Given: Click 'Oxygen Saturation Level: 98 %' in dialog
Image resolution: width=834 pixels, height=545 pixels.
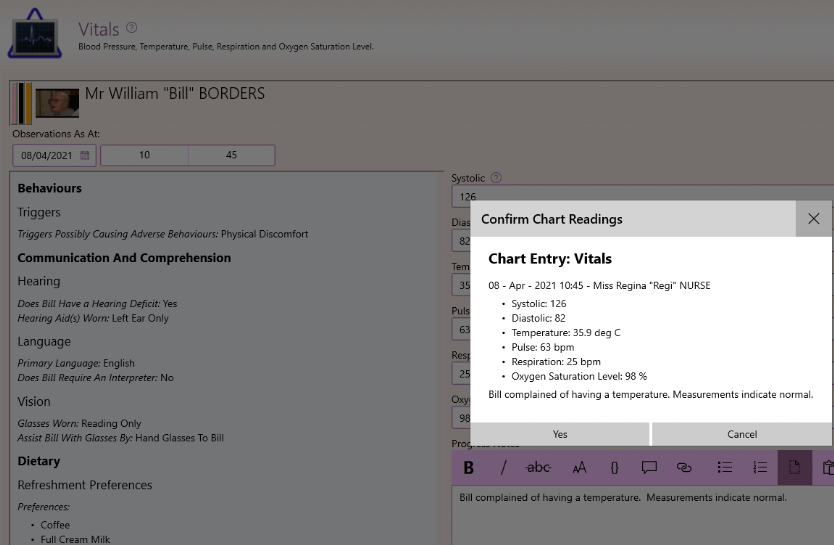Looking at the screenshot, I should [579, 376].
